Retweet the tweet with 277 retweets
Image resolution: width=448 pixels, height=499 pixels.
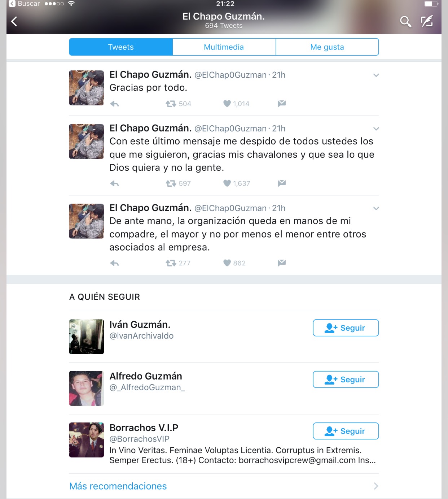coord(171,263)
